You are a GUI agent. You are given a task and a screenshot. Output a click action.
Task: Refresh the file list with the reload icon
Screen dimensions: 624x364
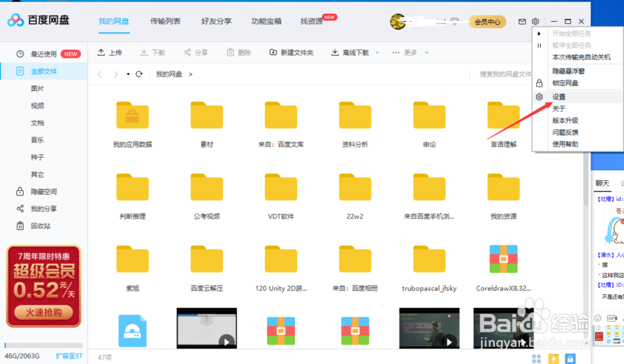pyautogui.click(x=139, y=74)
